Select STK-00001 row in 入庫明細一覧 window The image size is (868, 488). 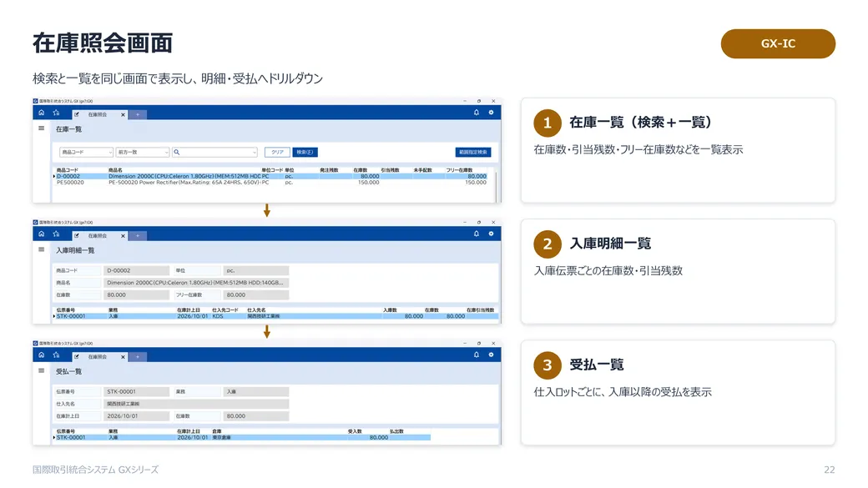click(275, 316)
